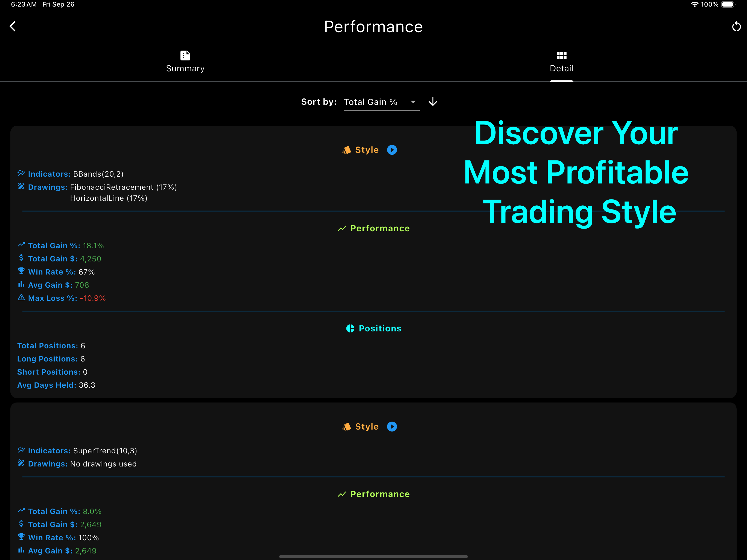The image size is (747, 560).
Task: Click the Long Positions: 6 row
Action: coord(51,359)
